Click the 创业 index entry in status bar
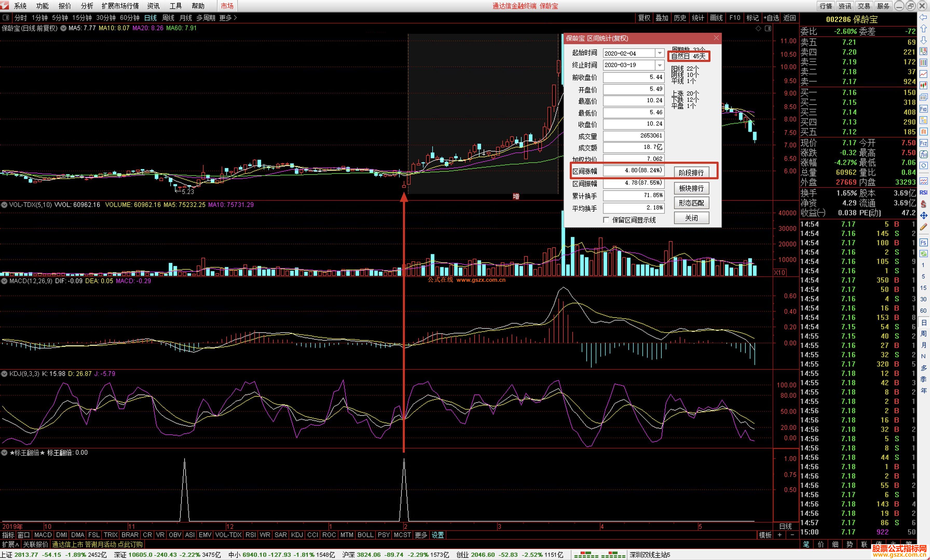The image size is (930, 560). click(510, 555)
